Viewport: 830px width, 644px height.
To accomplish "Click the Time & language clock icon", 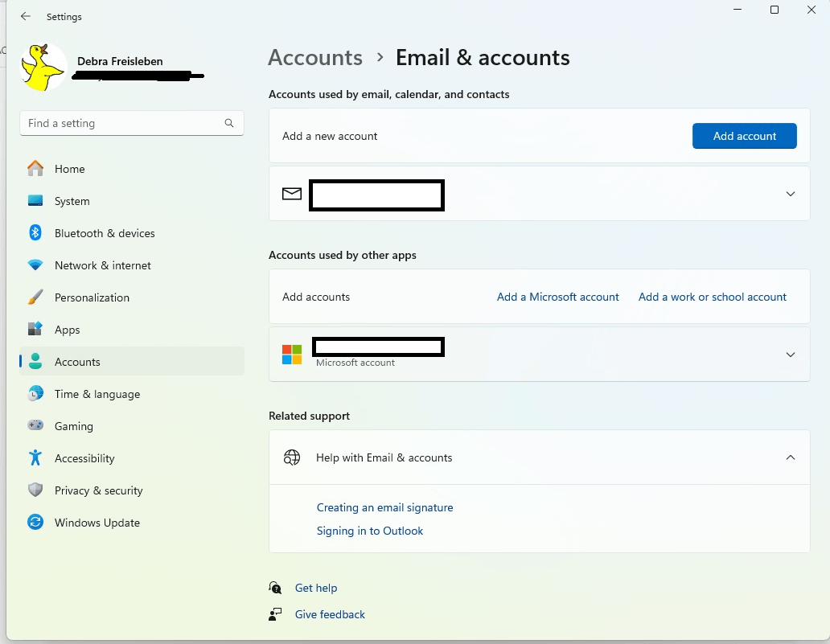I will [35, 394].
